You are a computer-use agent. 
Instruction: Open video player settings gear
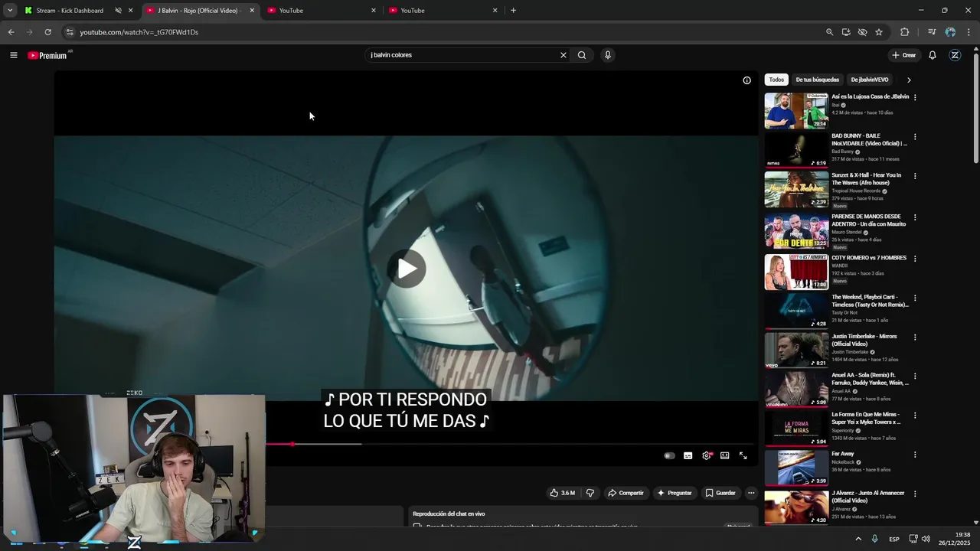pos(707,456)
